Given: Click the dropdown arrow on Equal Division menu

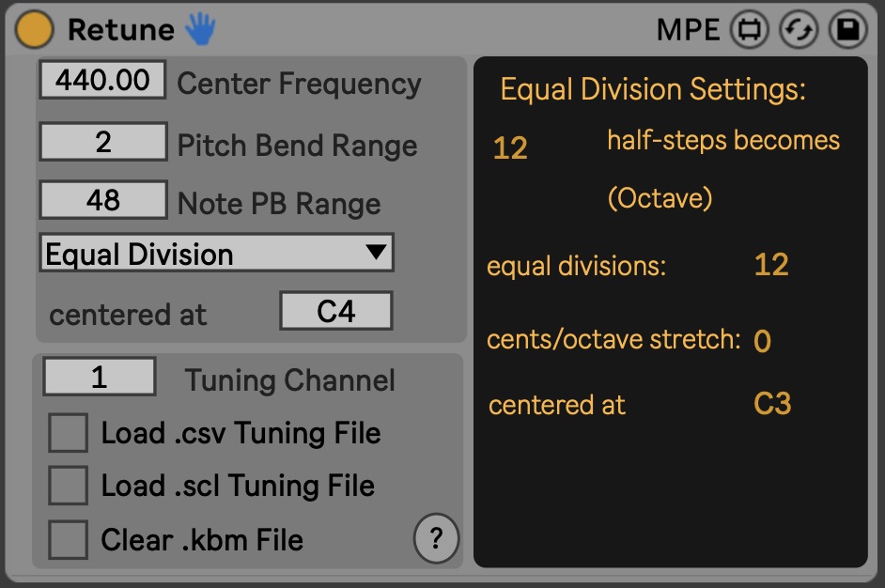Looking at the screenshot, I should [376, 253].
